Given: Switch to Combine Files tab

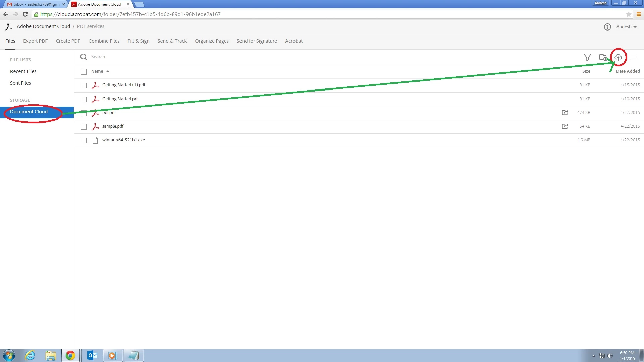Looking at the screenshot, I should point(104,41).
